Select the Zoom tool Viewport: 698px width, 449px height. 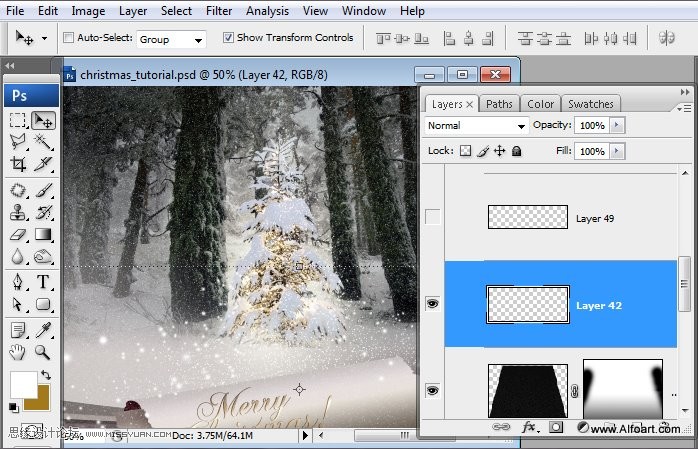pyautogui.click(x=43, y=352)
